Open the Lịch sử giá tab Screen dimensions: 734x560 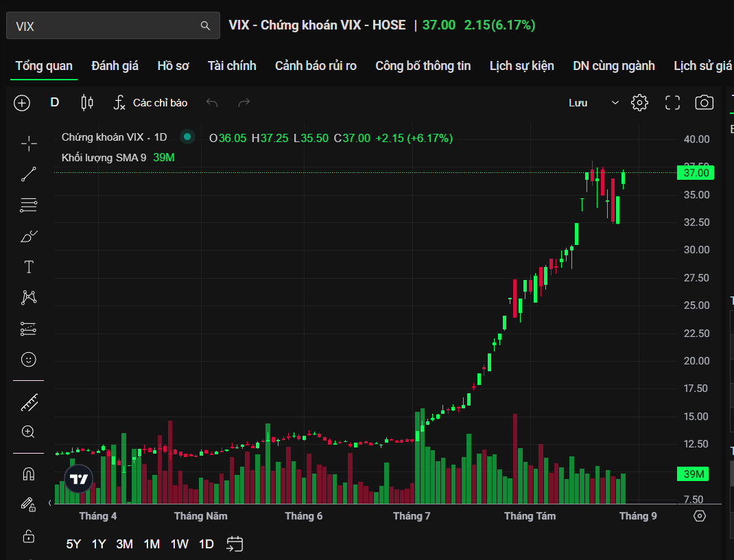(x=702, y=66)
